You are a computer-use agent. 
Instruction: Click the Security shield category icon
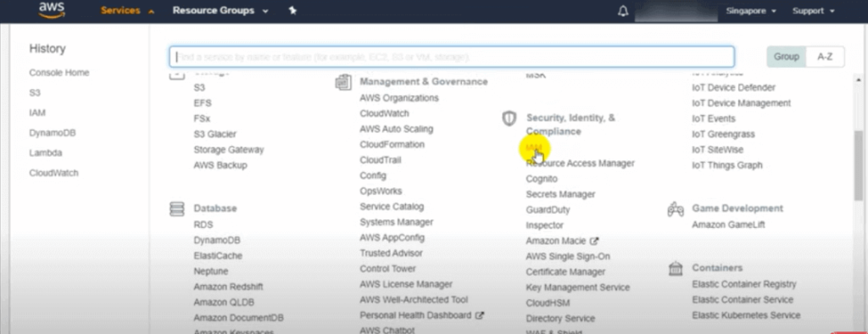[509, 118]
